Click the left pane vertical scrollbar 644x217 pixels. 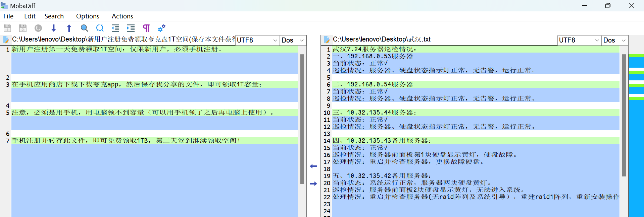pyautogui.click(x=302, y=119)
